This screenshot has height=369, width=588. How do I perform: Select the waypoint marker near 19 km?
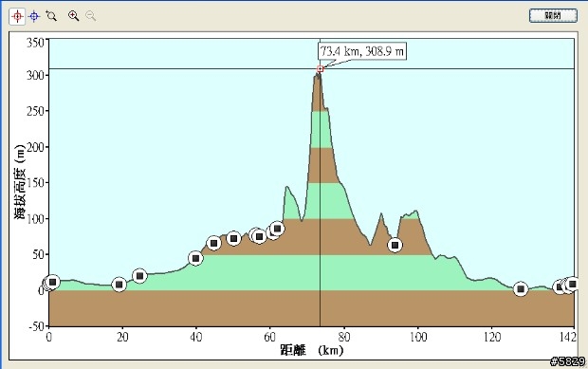click(119, 285)
